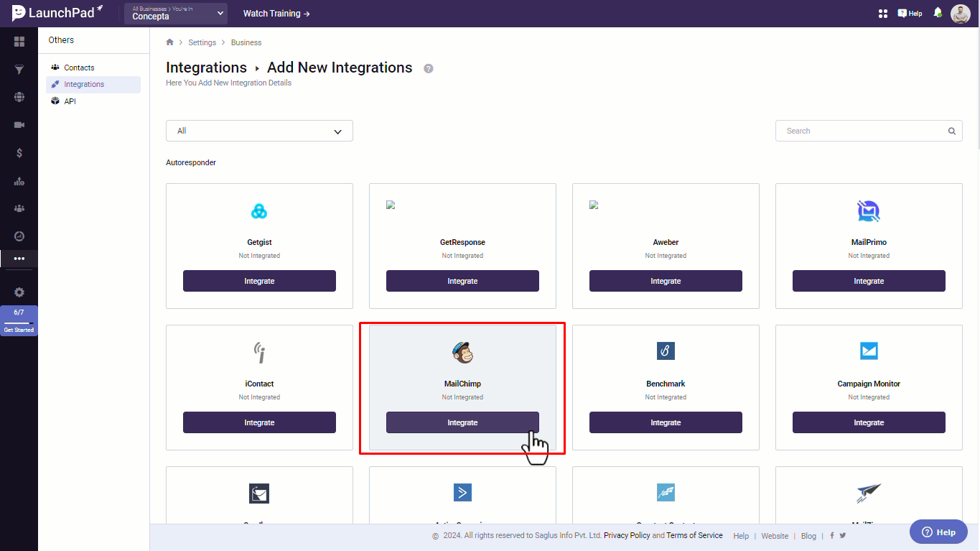Screen dimensions: 980x551
Task: Click the Facebook icon in the footer
Action: [x=832, y=535]
